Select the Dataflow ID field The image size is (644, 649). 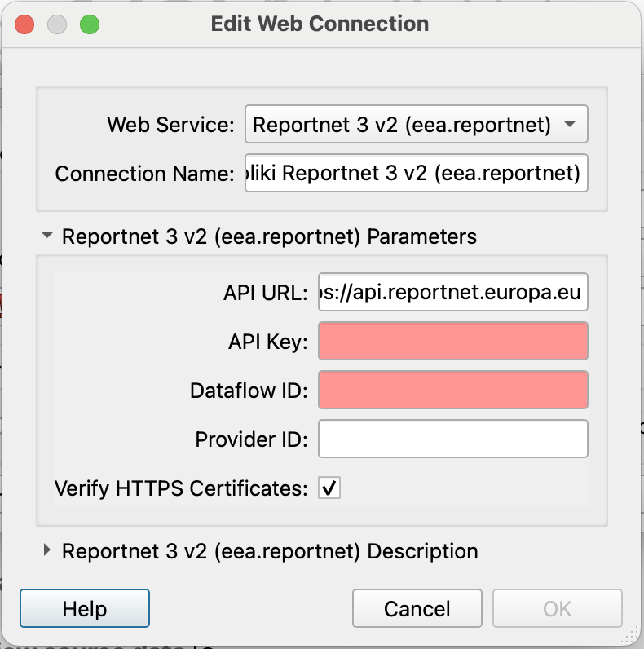pos(452,390)
